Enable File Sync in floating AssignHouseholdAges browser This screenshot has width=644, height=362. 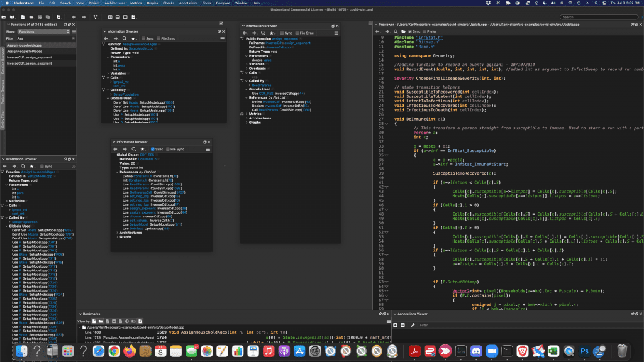(158, 38)
